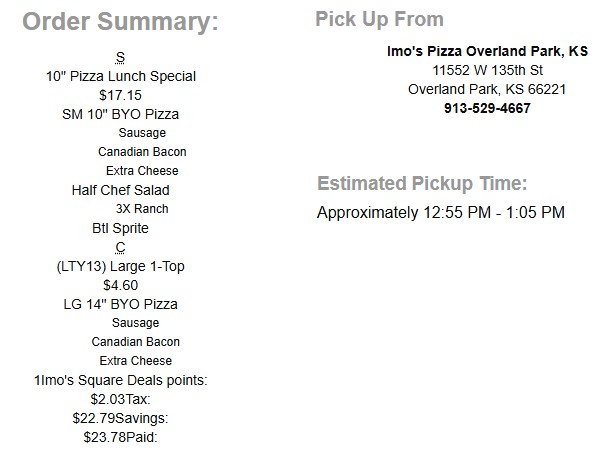Click the (LTY13) Large 1-Top coupon line
This screenshot has width=608, height=455.
point(120,266)
